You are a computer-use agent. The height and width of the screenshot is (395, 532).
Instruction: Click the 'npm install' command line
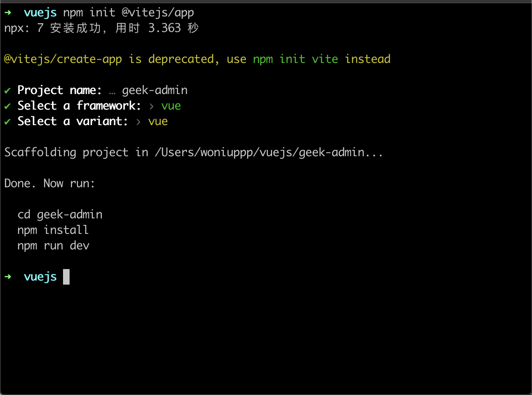click(53, 230)
